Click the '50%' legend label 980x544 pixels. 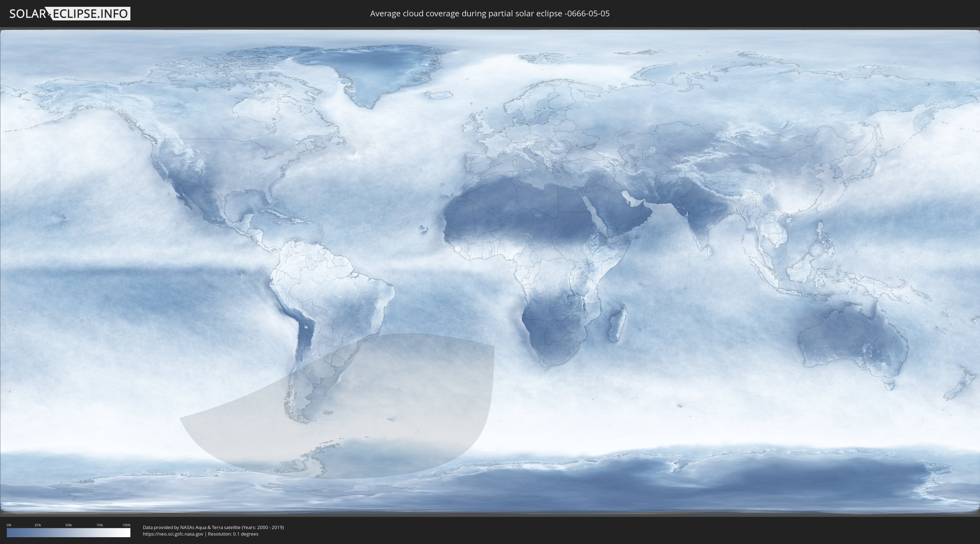pos(69,525)
